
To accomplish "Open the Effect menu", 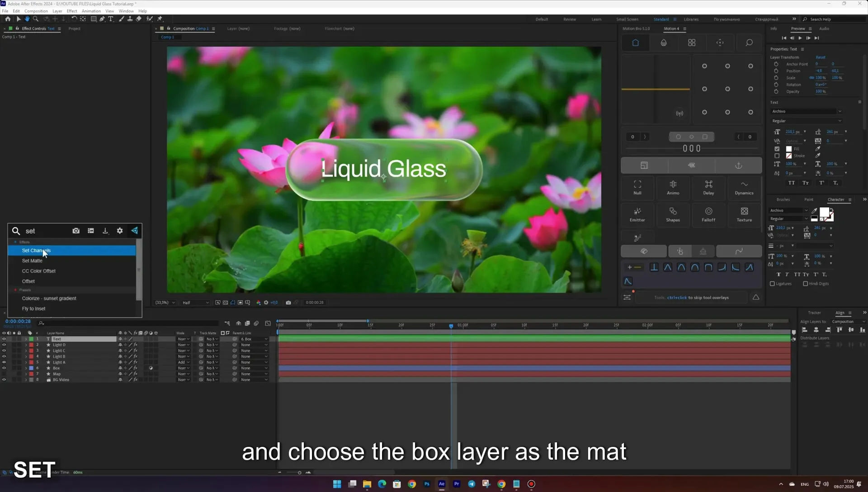I will pyautogui.click(x=72, y=11).
